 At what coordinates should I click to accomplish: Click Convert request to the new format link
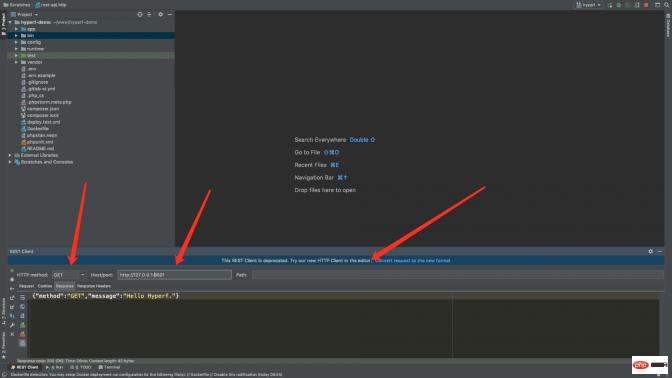pos(412,261)
